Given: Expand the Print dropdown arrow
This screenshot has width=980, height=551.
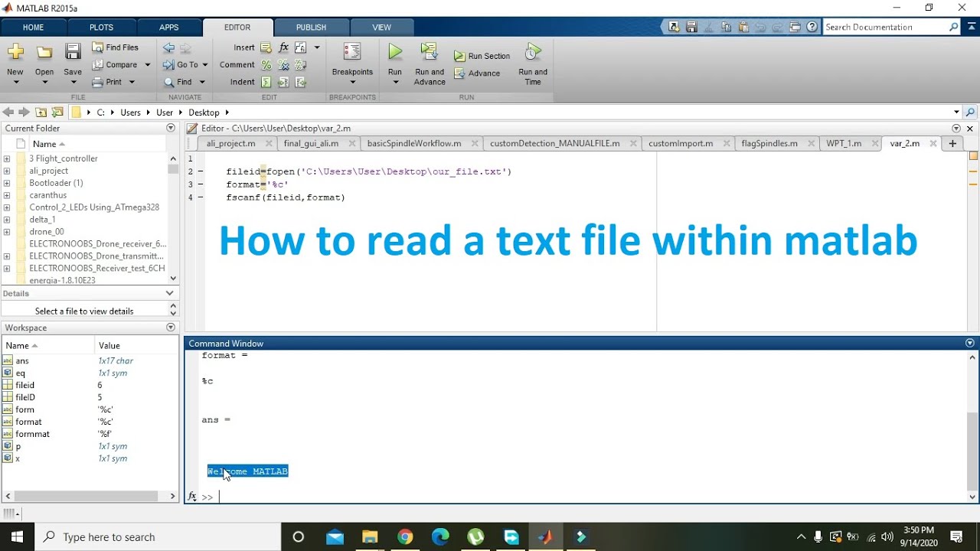Looking at the screenshot, I should coord(132,82).
